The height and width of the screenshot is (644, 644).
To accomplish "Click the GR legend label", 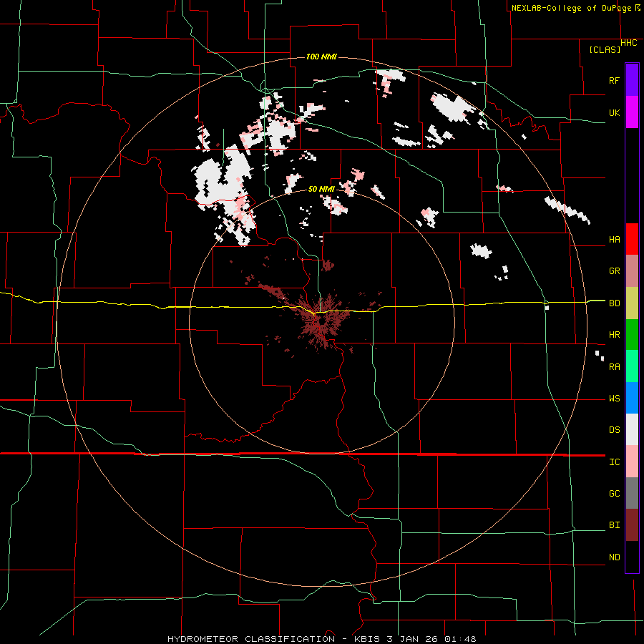I will pyautogui.click(x=615, y=271).
